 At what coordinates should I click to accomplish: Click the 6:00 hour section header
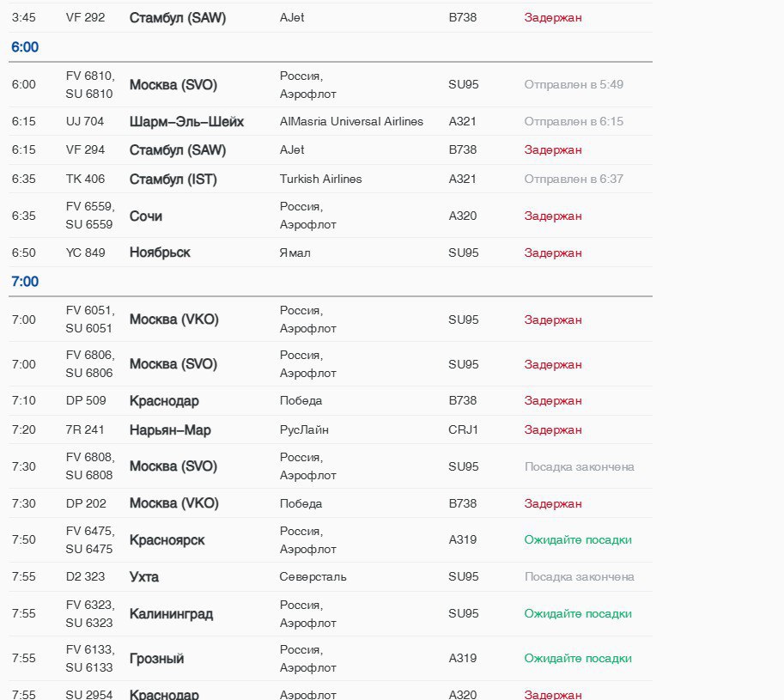tap(25, 47)
